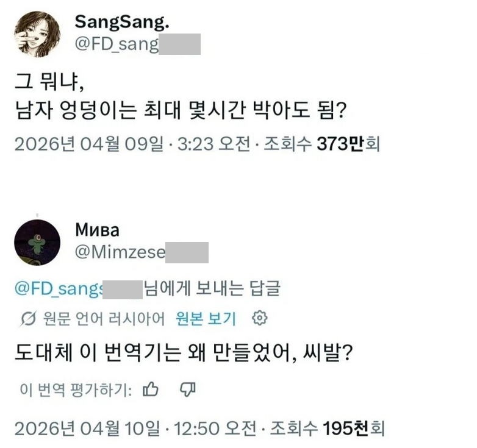Click the thumbs down translation rating icon
The width and height of the screenshot is (477, 448).
pos(188,389)
